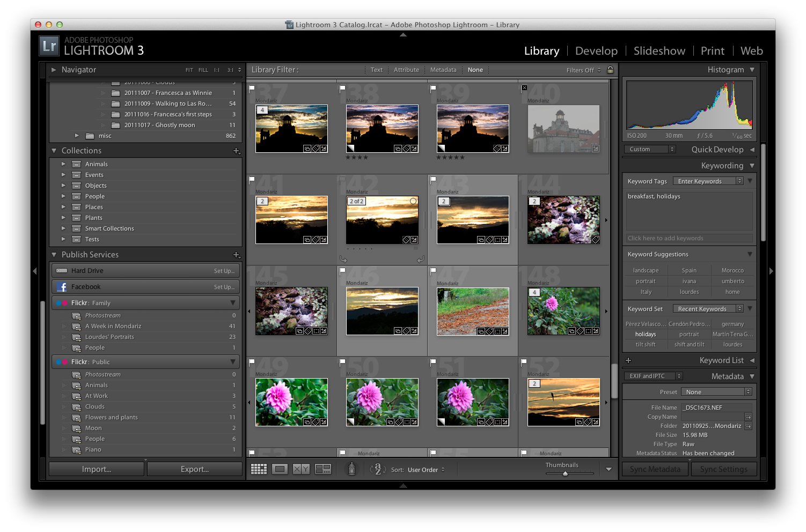Open Compare view (X|Y) icon

301,469
